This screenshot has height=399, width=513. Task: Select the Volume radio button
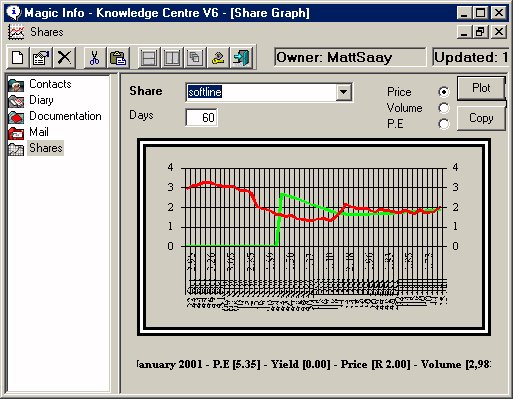pos(444,108)
